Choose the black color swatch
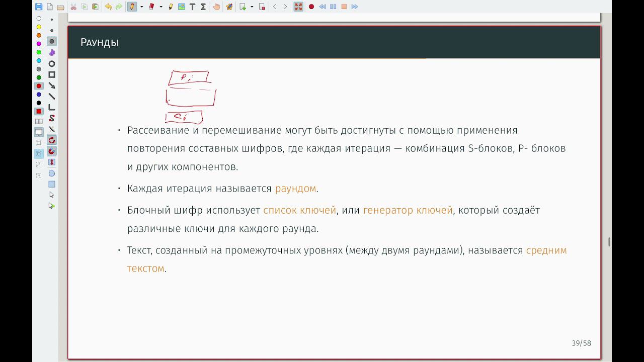Screen dimensions: 644x362 click(39, 103)
